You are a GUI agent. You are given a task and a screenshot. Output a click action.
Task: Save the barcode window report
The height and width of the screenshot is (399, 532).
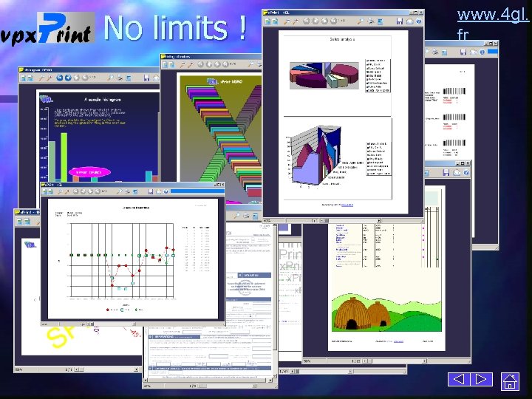coord(463,52)
